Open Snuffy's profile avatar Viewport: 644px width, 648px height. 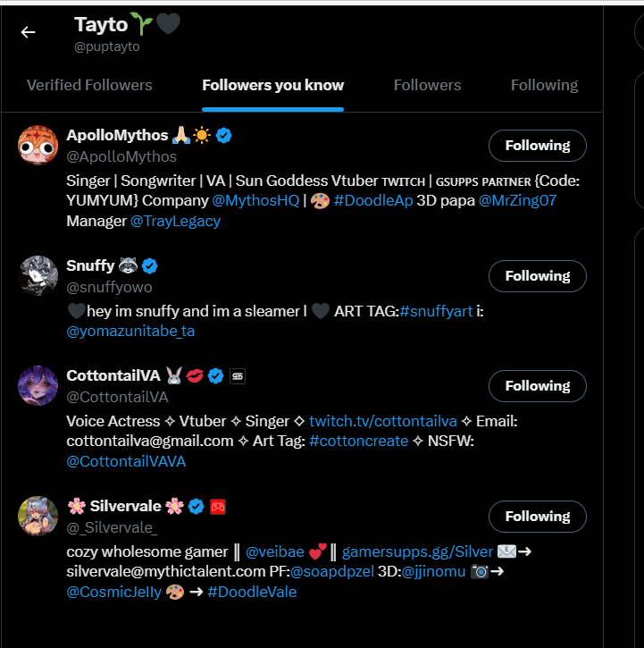point(38,276)
